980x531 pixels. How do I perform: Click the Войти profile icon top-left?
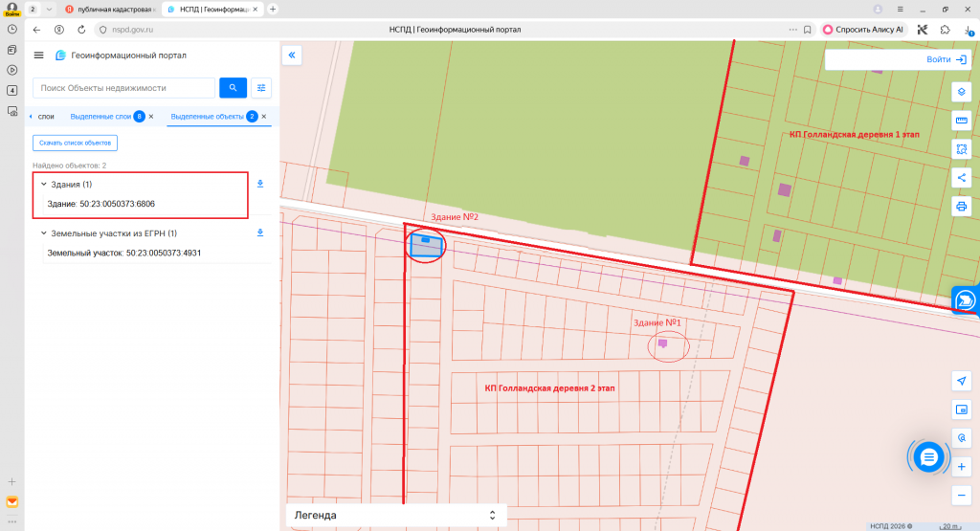point(11,9)
